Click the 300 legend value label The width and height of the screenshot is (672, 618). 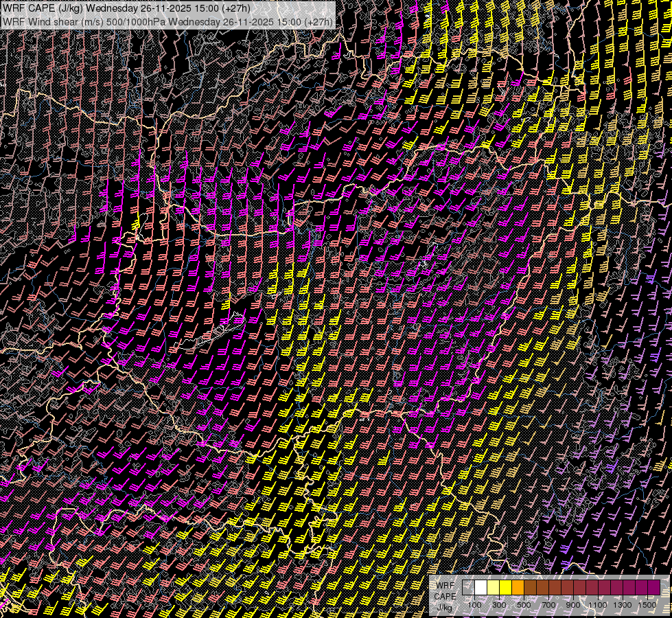(499, 604)
